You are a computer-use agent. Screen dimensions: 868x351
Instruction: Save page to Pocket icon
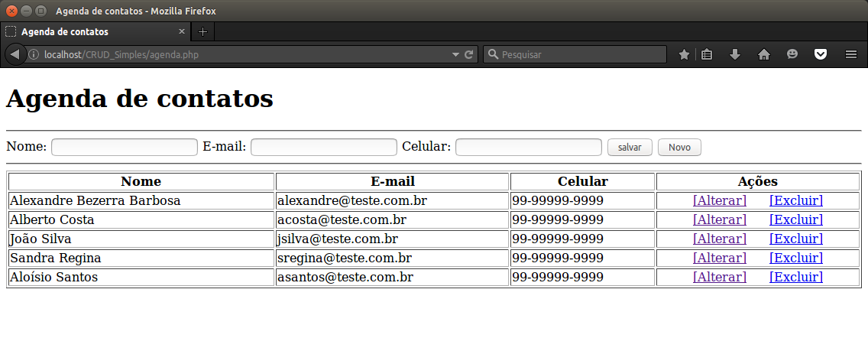(x=821, y=54)
